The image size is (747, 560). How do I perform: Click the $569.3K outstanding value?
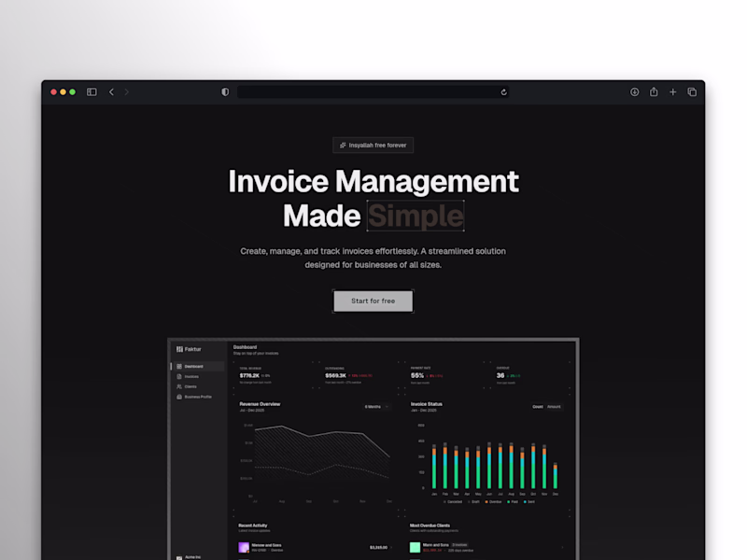click(x=335, y=376)
